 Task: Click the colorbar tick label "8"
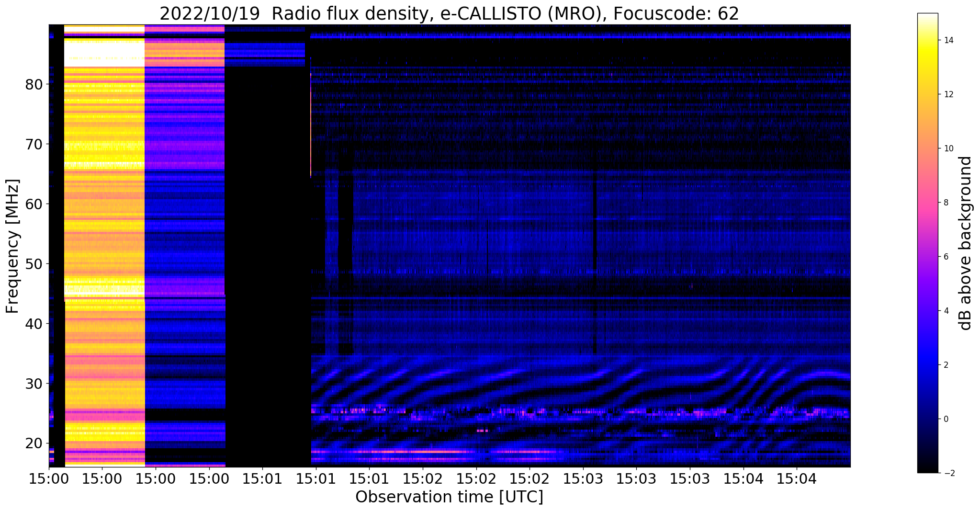pyautogui.click(x=946, y=203)
